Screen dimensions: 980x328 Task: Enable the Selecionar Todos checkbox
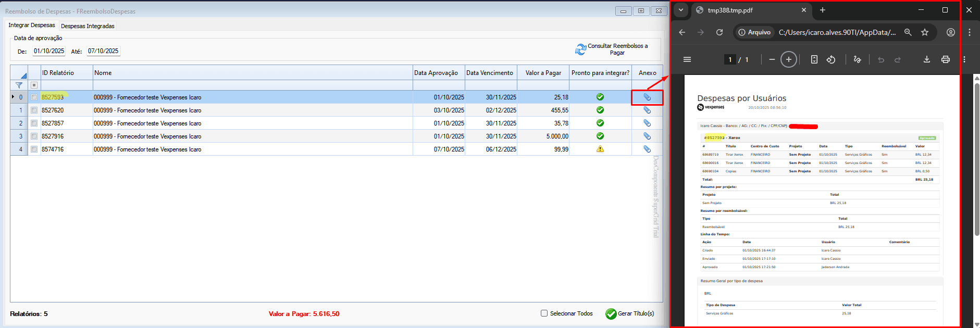pyautogui.click(x=544, y=313)
